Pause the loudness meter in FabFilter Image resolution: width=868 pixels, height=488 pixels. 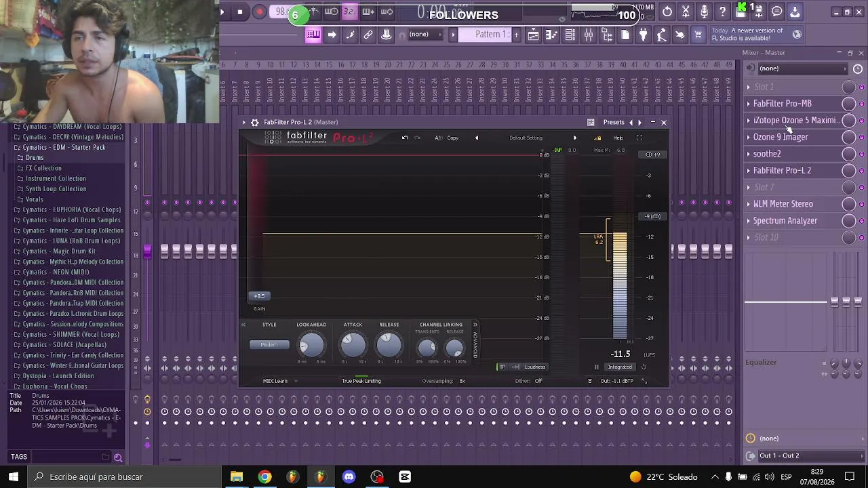coord(597,367)
